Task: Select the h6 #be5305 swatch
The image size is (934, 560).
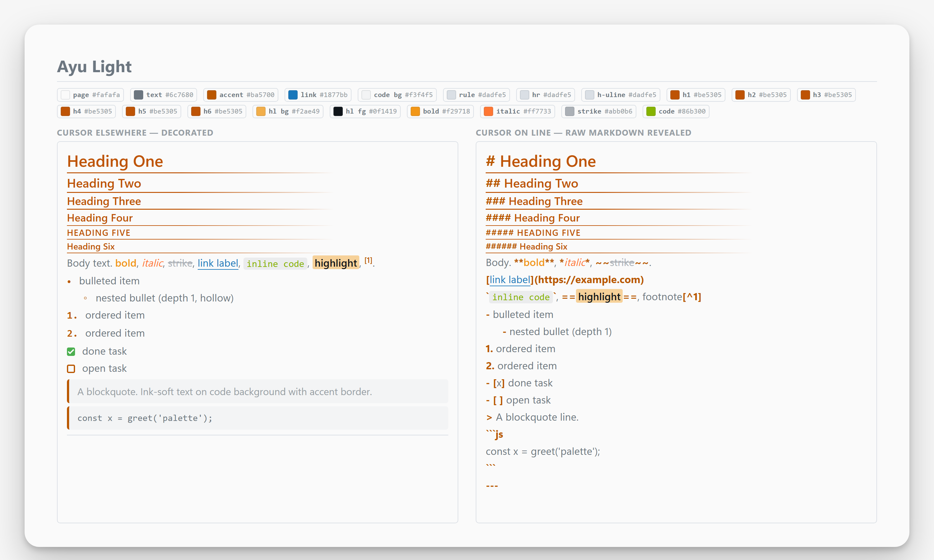Action: pos(217,111)
